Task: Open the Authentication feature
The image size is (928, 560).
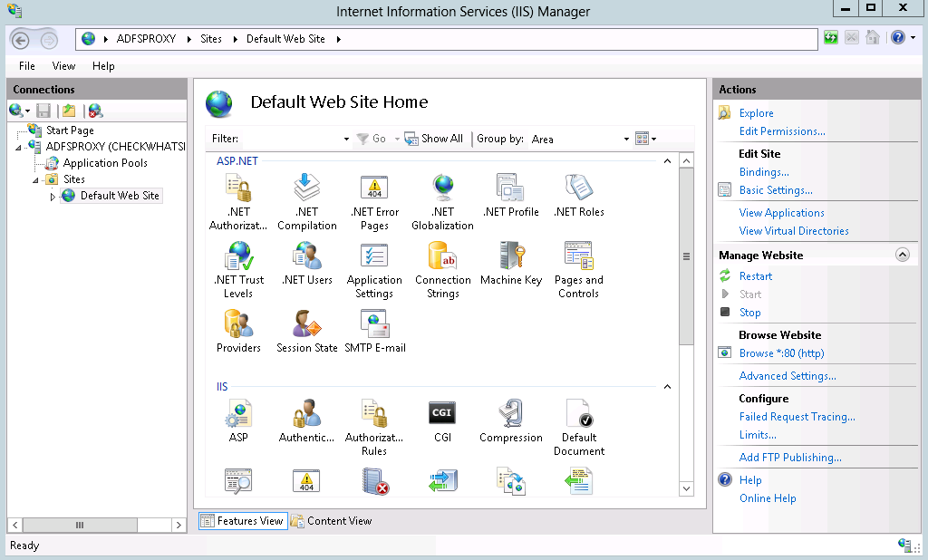Action: (306, 420)
